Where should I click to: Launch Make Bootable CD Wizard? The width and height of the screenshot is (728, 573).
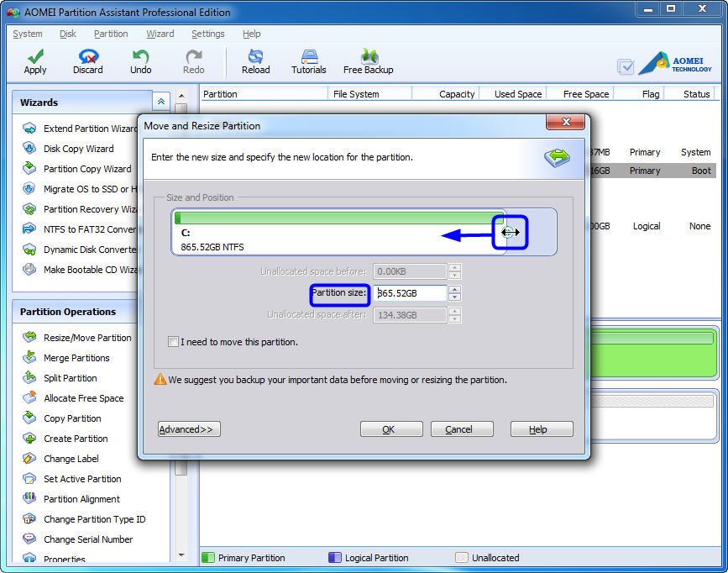tap(80, 270)
